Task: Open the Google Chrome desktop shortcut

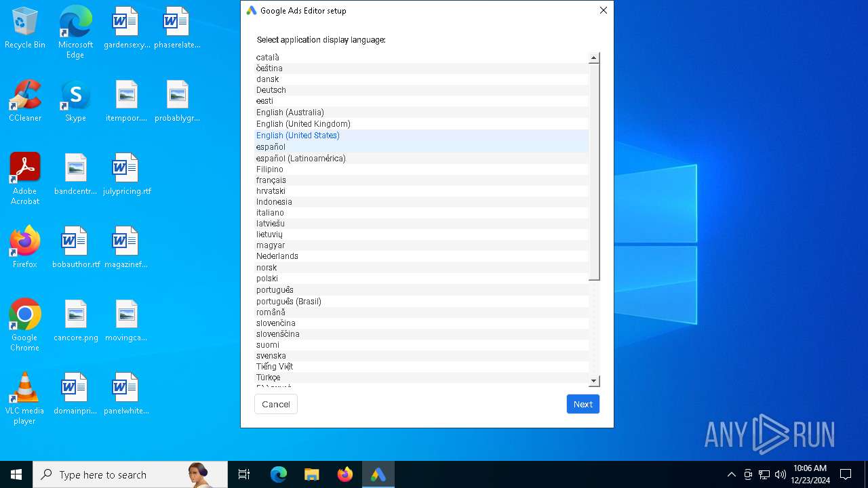Action: coord(25,326)
